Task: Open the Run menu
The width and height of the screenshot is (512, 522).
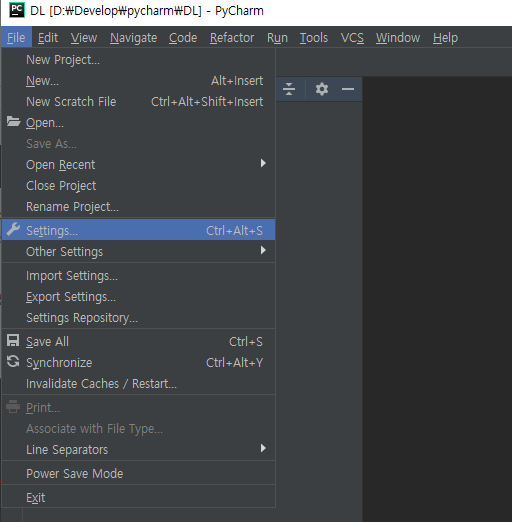Action: click(x=277, y=38)
